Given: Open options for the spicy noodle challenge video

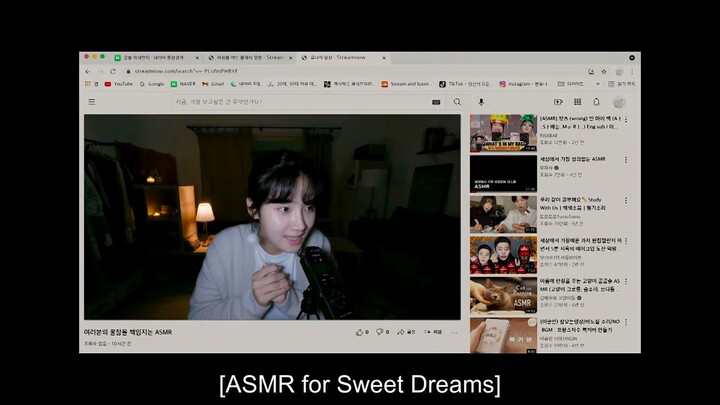Looking at the screenshot, I should 626,241.
